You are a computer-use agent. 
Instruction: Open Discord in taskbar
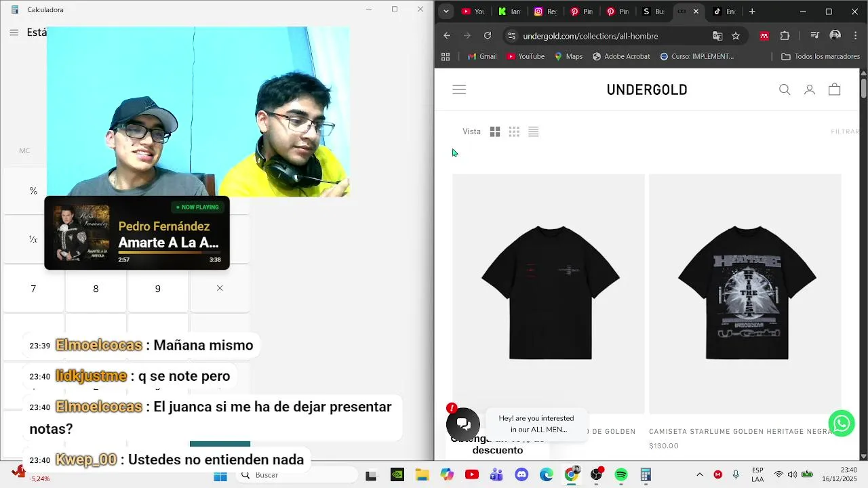pos(521,475)
